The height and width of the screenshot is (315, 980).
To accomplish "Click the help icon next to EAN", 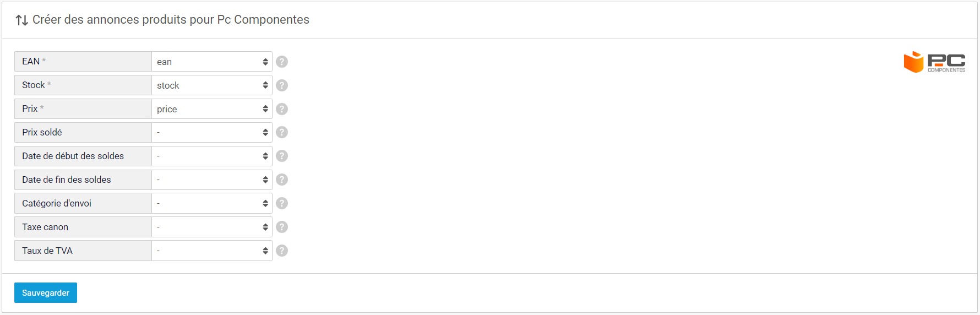I will click(282, 62).
